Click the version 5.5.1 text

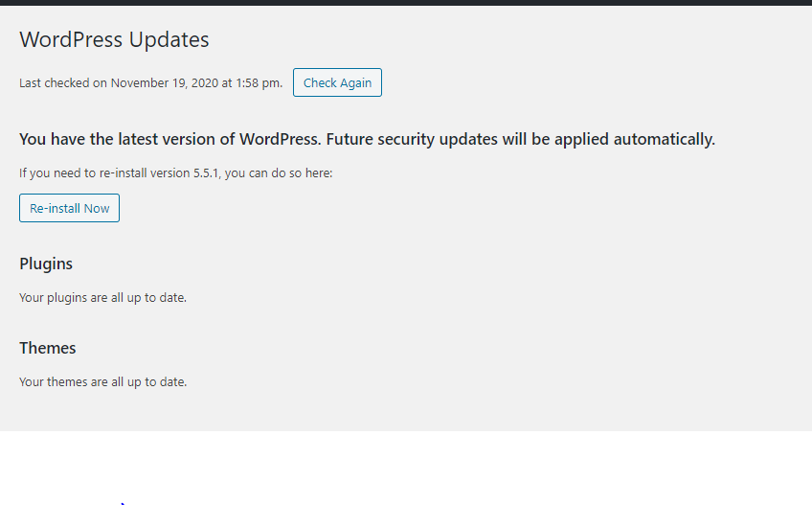click(191, 173)
